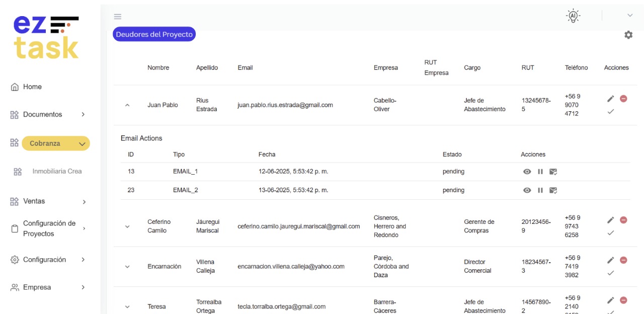
Task: Click checkmark icon in Ceferino Camilo row
Action: pos(611,232)
